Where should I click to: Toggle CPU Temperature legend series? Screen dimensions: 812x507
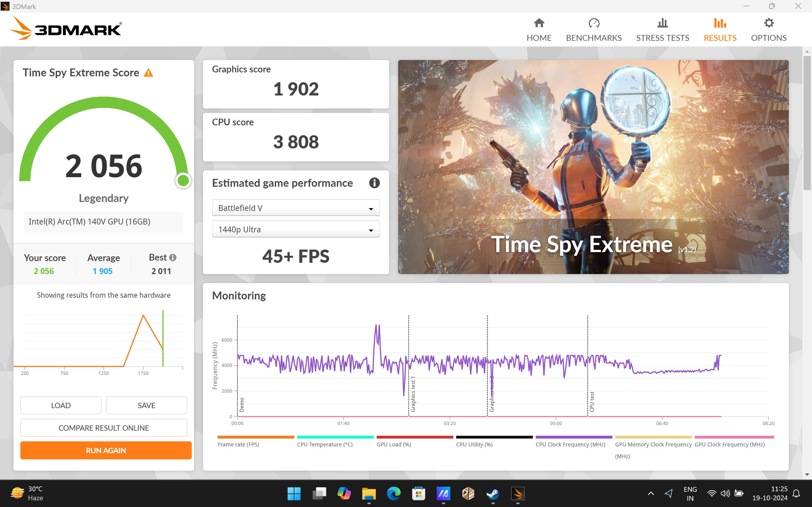pyautogui.click(x=325, y=444)
